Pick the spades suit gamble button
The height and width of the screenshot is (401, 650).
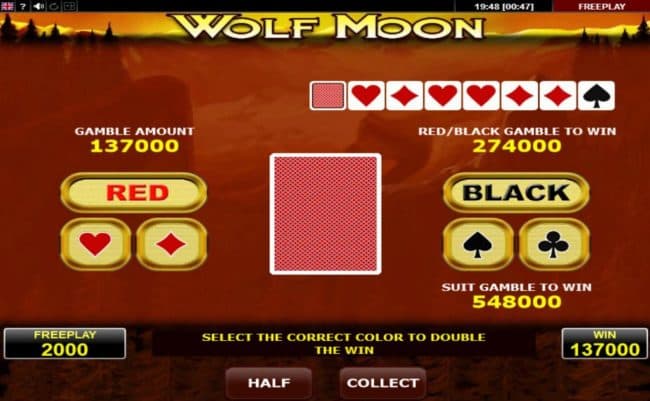tap(478, 244)
